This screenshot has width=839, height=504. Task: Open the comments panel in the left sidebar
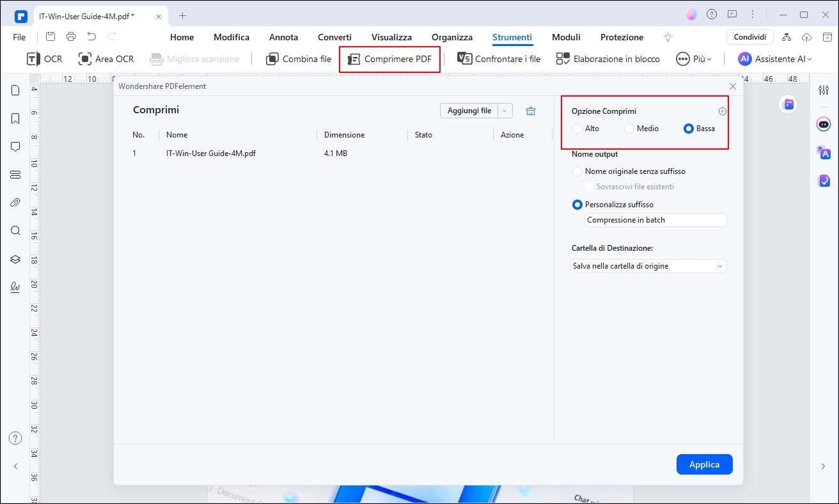(x=15, y=146)
